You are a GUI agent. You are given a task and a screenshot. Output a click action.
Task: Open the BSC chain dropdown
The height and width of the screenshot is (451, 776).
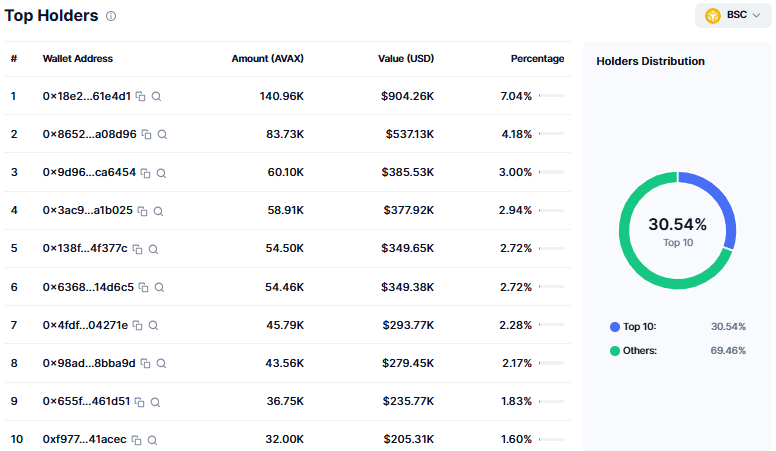tap(733, 15)
